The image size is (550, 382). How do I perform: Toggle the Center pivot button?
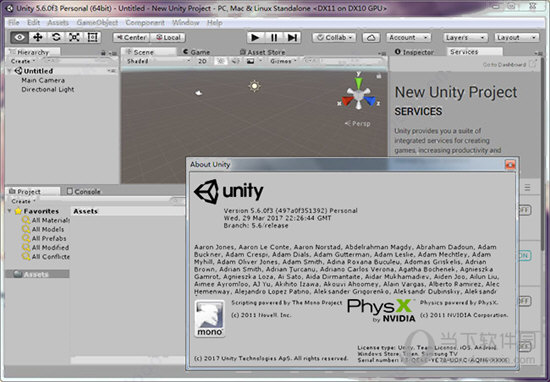pos(132,38)
